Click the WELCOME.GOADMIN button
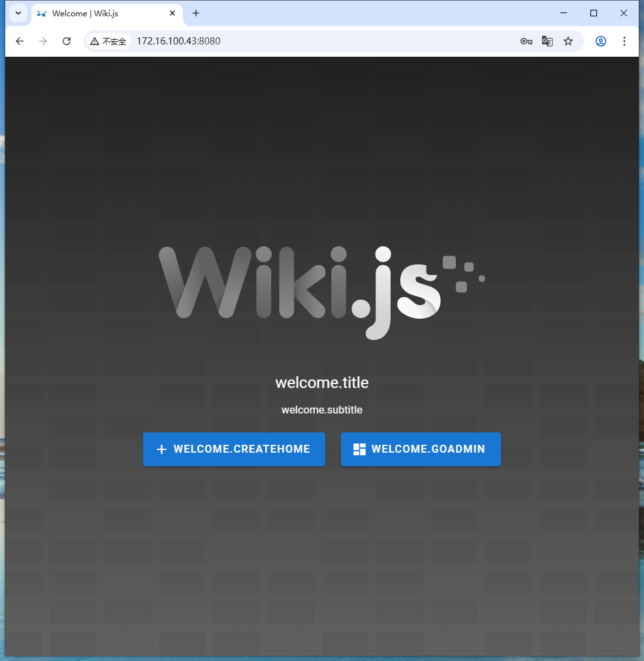Image resolution: width=644 pixels, height=661 pixels. 421,449
